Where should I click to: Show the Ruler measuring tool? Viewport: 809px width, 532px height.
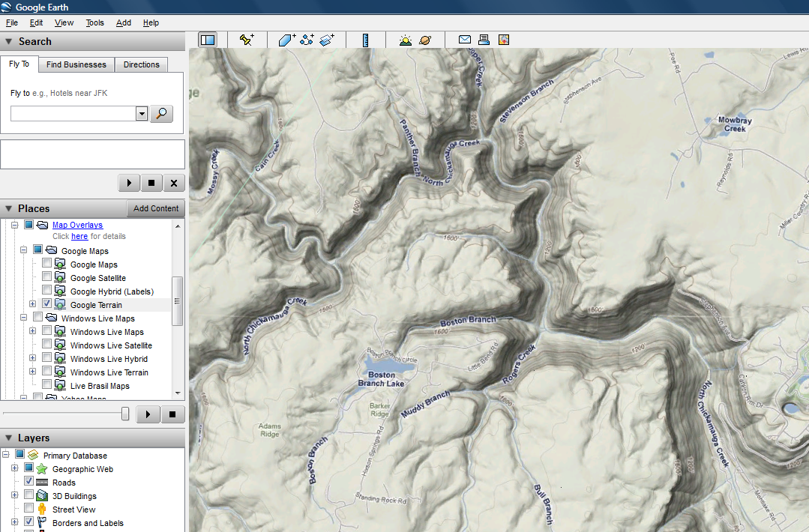[x=365, y=40]
